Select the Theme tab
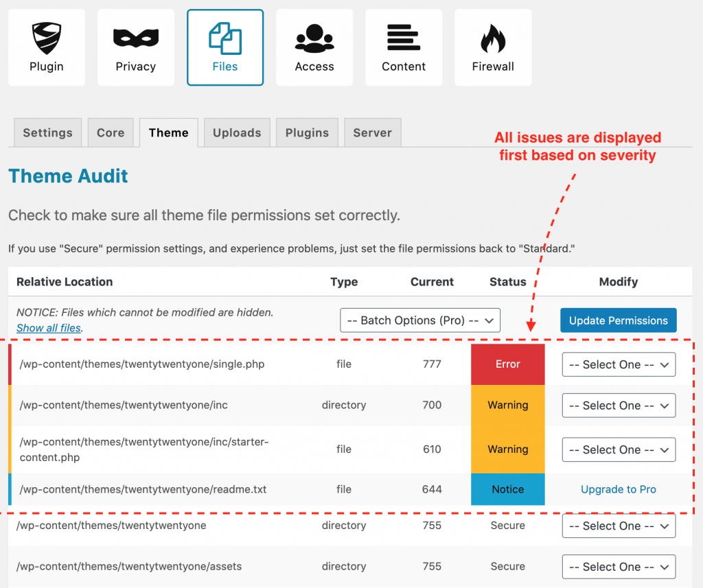 (169, 132)
